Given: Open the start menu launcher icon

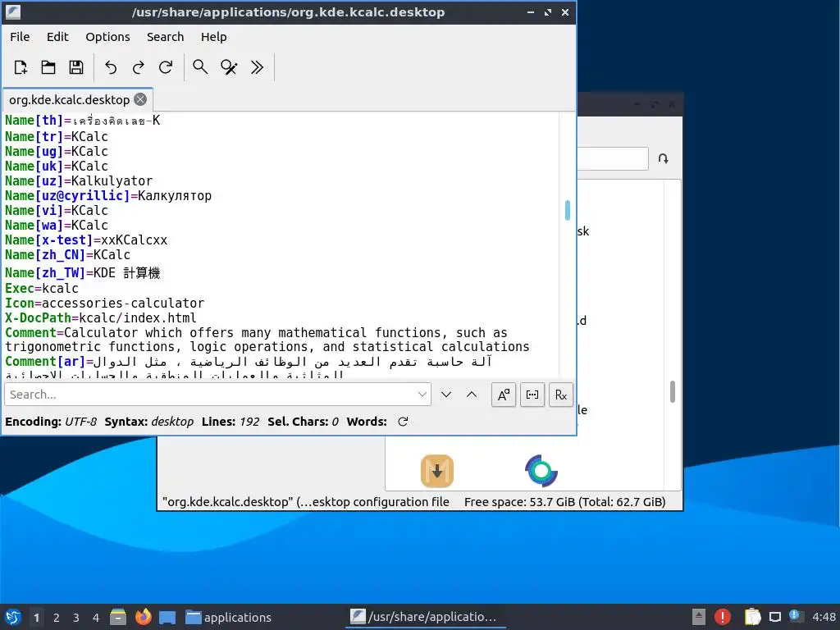Looking at the screenshot, I should (13, 617).
